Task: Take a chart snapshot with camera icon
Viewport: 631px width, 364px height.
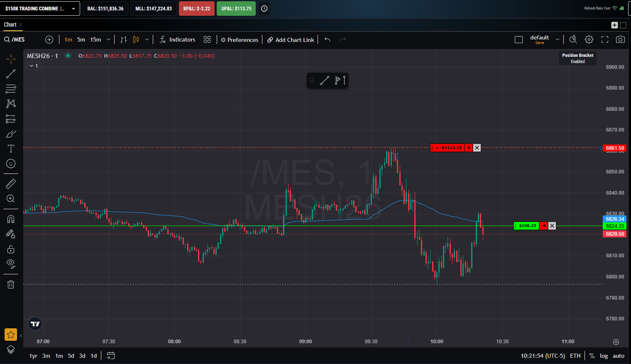Action: tap(620, 39)
